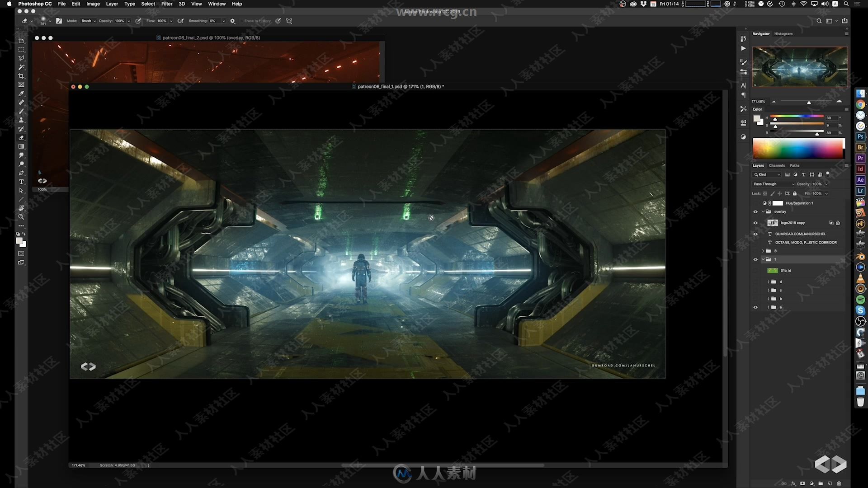Toggle airbrush build-up effects button
The height and width of the screenshot is (488, 868).
[x=180, y=21]
